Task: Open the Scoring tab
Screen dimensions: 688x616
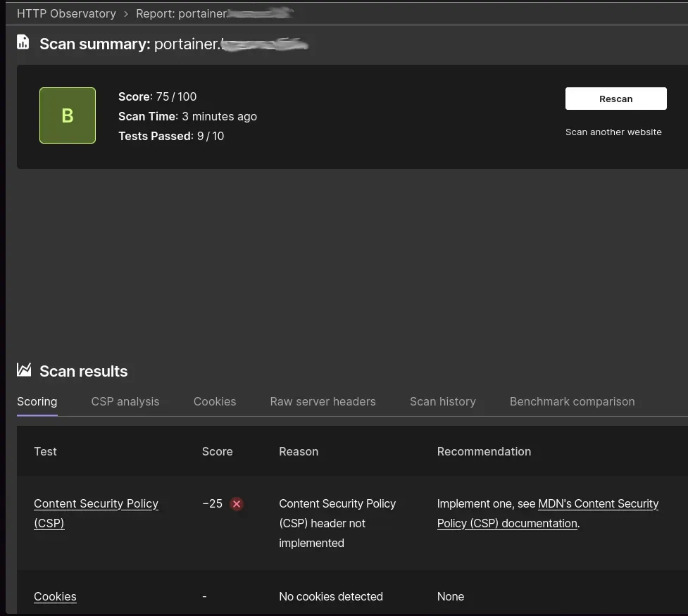Action: (x=37, y=401)
